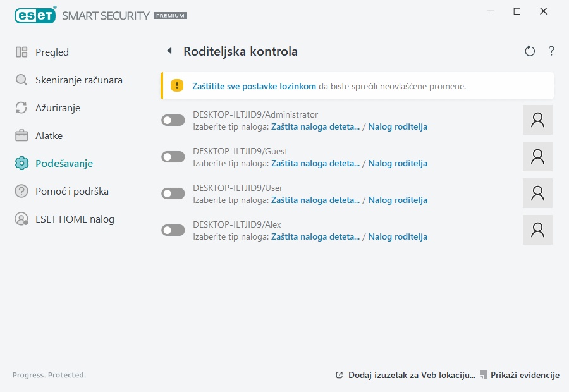Choose Zaštita naloga deteta for User account

315,200
